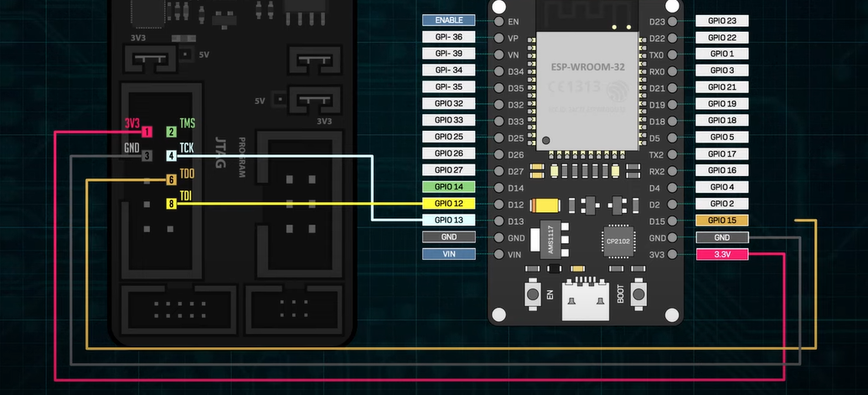Click the JTAG pin 4 TCK square
The width and height of the screenshot is (868, 395).
point(172,156)
